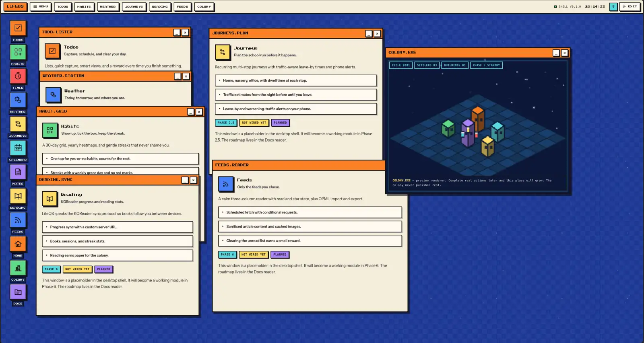Screen dimensions: 644x343
Task: Open the Feeds sidebar icon
Action: [x=18, y=220]
